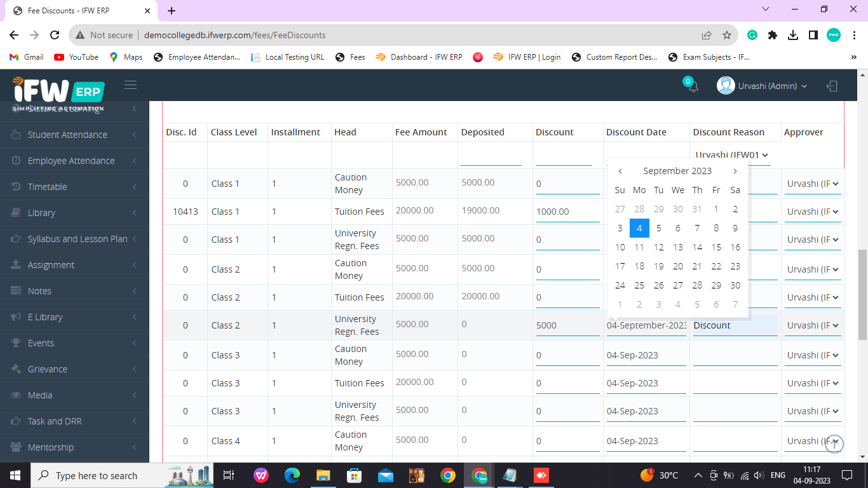The height and width of the screenshot is (488, 868).
Task: Open the Student Attendance sidebar menu
Action: click(74, 135)
